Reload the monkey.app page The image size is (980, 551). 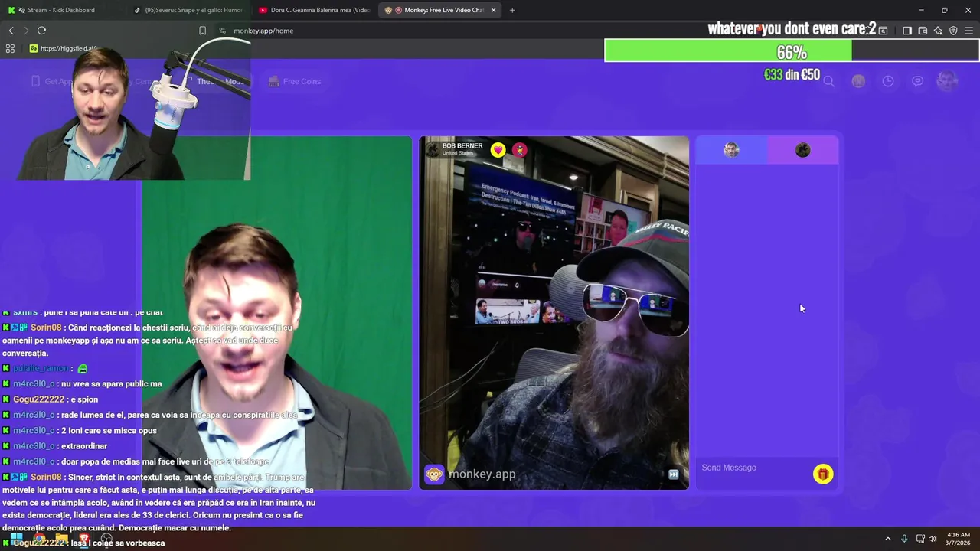pos(41,31)
